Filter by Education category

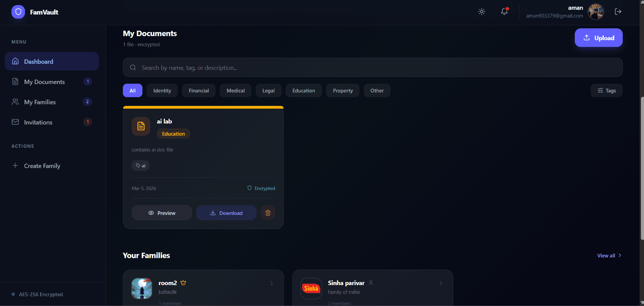point(304,90)
